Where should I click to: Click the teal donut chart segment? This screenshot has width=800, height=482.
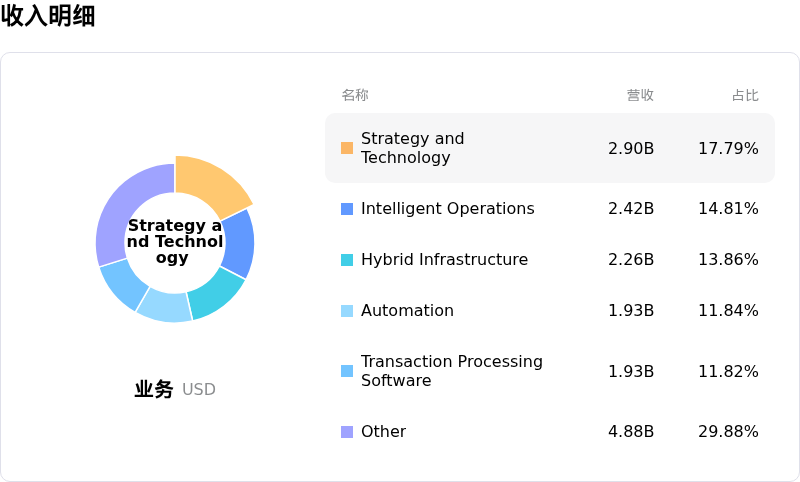click(214, 296)
